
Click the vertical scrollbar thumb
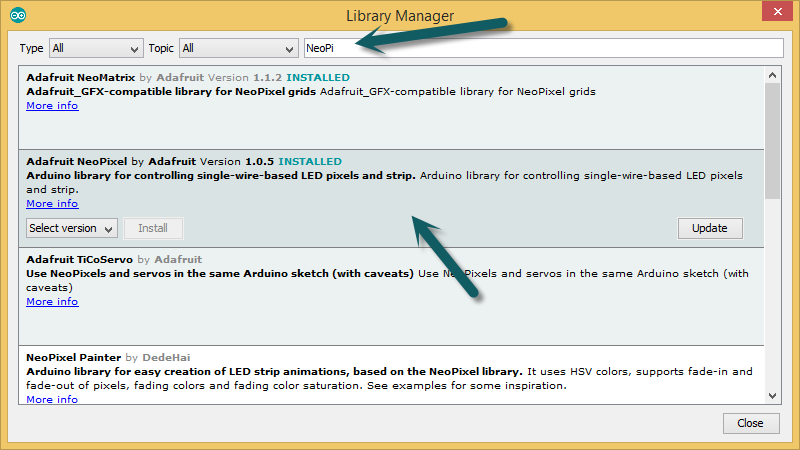[772, 141]
